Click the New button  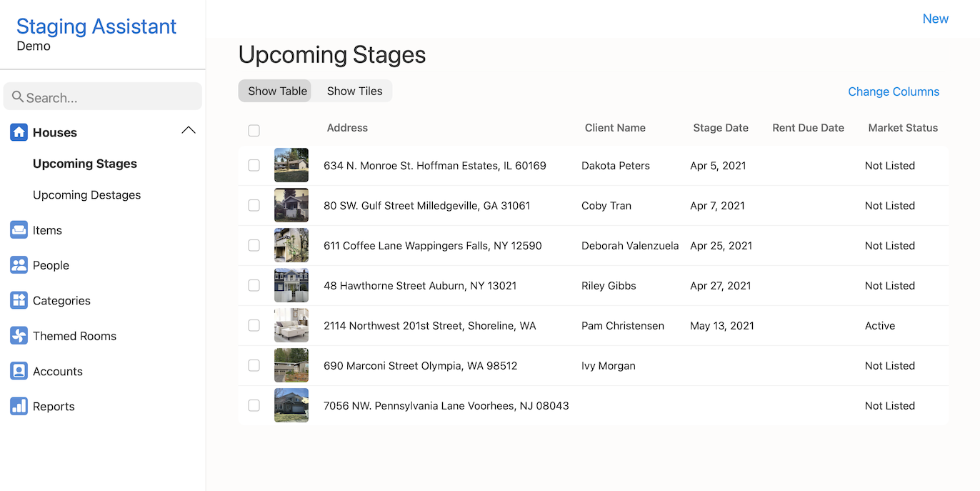pos(935,19)
